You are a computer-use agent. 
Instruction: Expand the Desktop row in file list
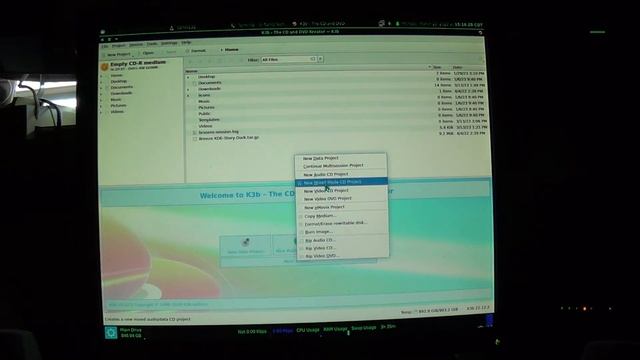coord(188,77)
